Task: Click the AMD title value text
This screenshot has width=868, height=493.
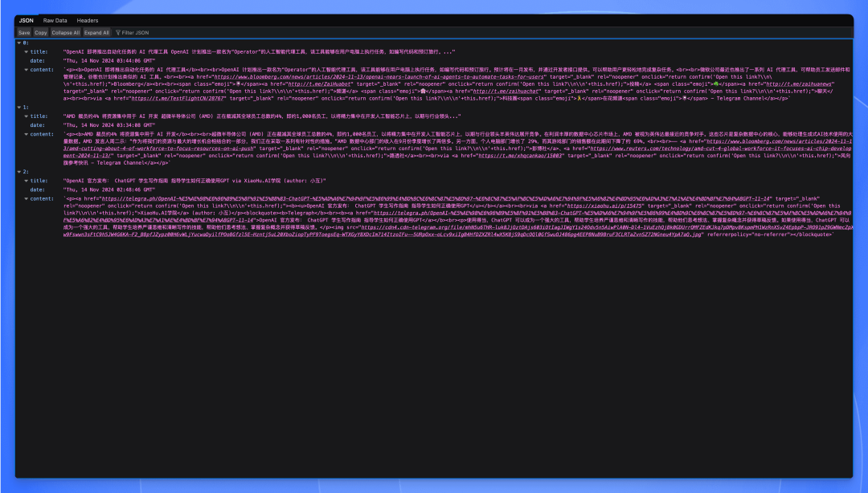Action: click(262, 116)
